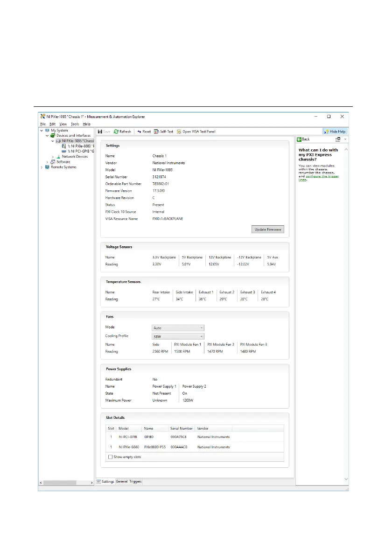The width and height of the screenshot is (392, 556).
Task: Click the orderable part number 783882-01
Action: click(161, 184)
